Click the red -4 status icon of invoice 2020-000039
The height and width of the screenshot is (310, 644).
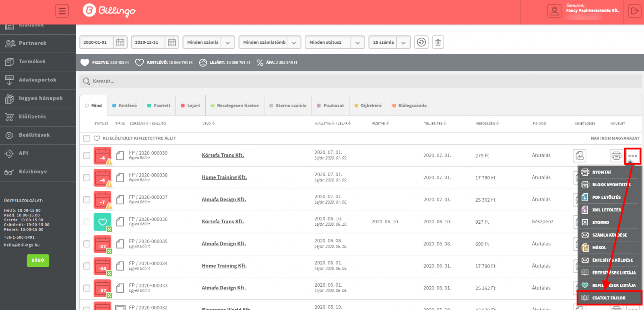click(103, 156)
